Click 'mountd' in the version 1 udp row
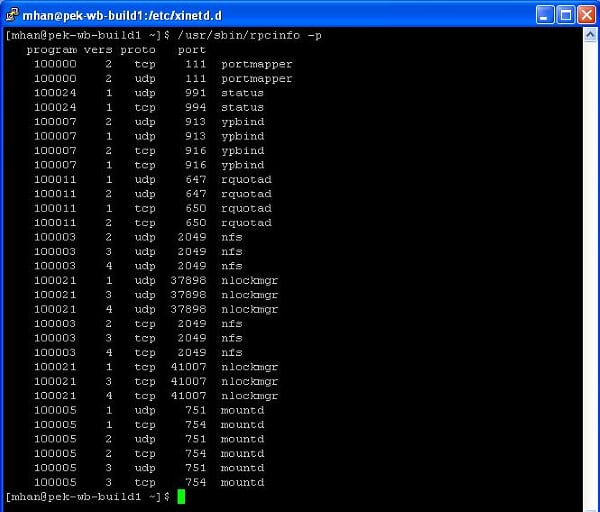The width and height of the screenshot is (600, 512). 243,410
